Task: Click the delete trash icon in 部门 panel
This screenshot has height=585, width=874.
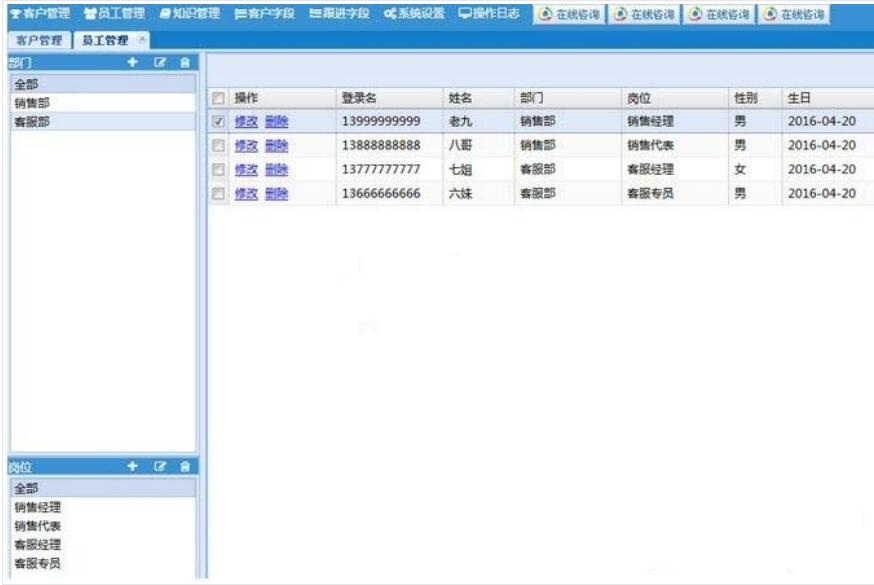Action: point(185,63)
